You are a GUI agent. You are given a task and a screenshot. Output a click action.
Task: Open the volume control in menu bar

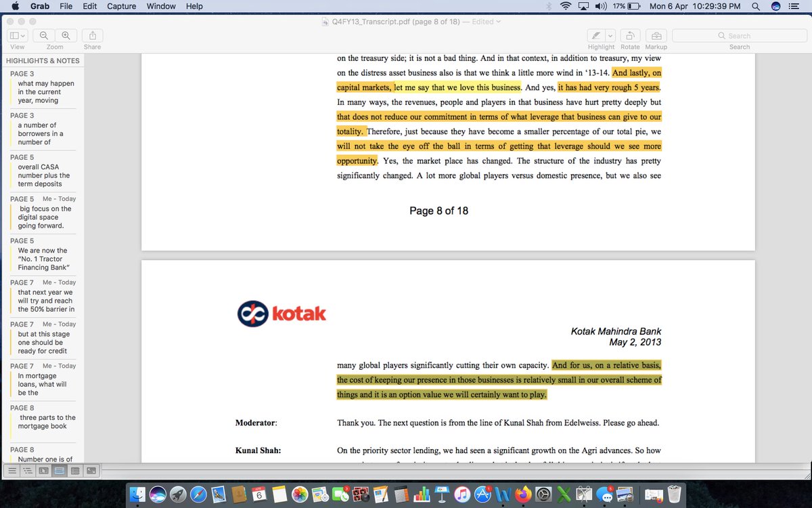601,6
